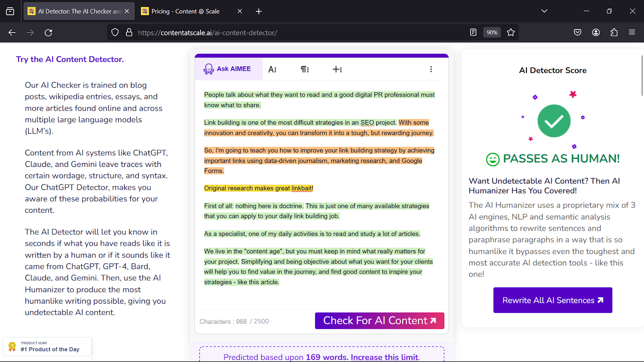Screen dimensions: 644x362
Task: Open the editor three-dot options menu
Action: point(431,69)
